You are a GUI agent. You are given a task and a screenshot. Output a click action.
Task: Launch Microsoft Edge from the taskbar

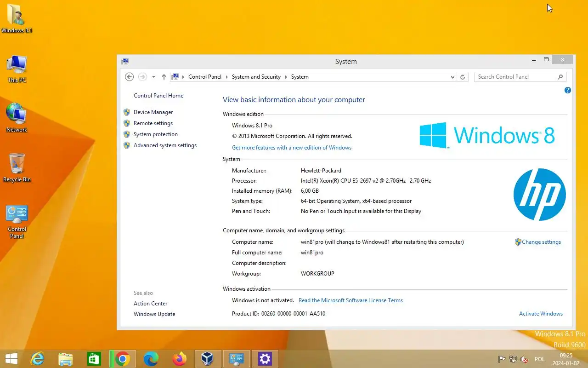(151, 359)
